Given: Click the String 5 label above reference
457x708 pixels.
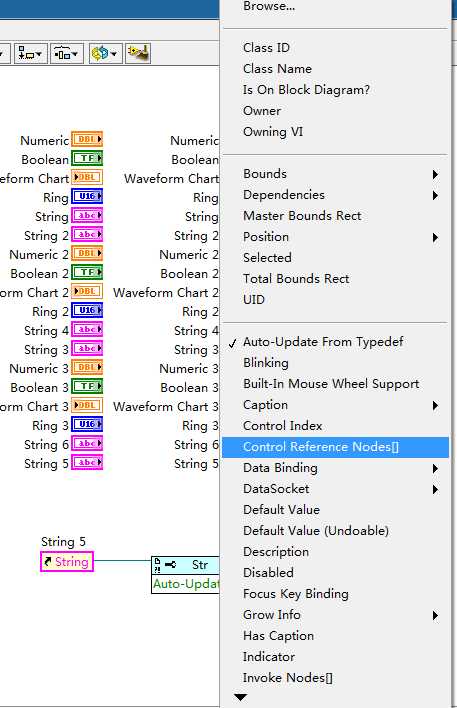Looking at the screenshot, I should click(x=63, y=541).
